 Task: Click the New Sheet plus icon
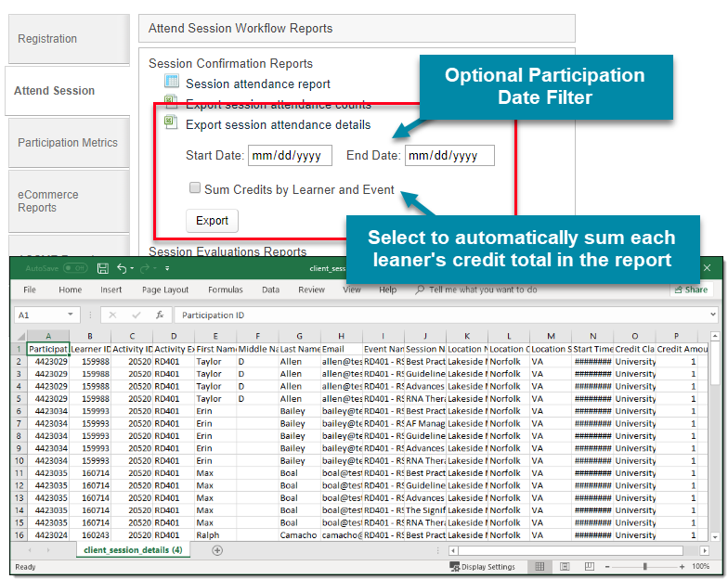pos(217,551)
